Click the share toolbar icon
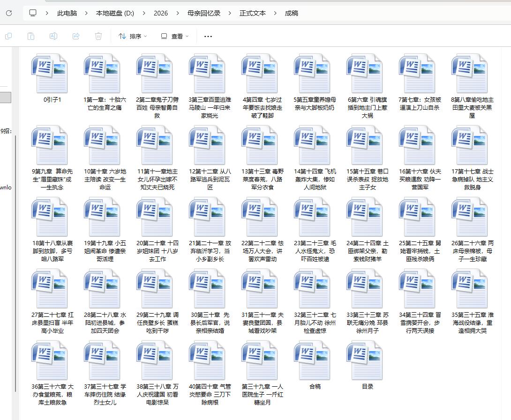Screen dimensions: 511x420 (76, 36)
